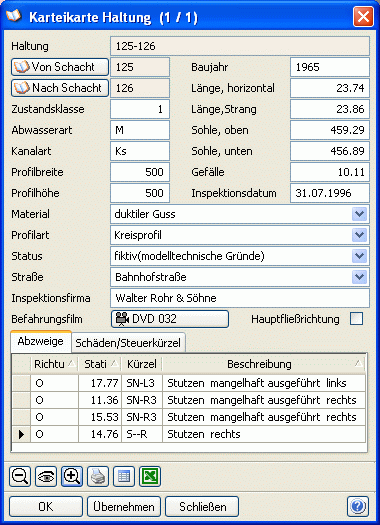Select table cell SN-L3
The height and width of the screenshot is (525, 380).
pos(142,383)
